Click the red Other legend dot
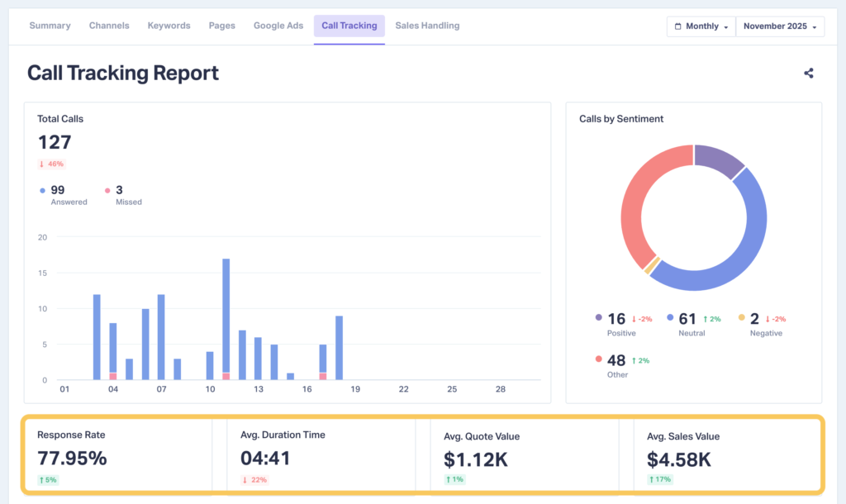 pyautogui.click(x=599, y=359)
